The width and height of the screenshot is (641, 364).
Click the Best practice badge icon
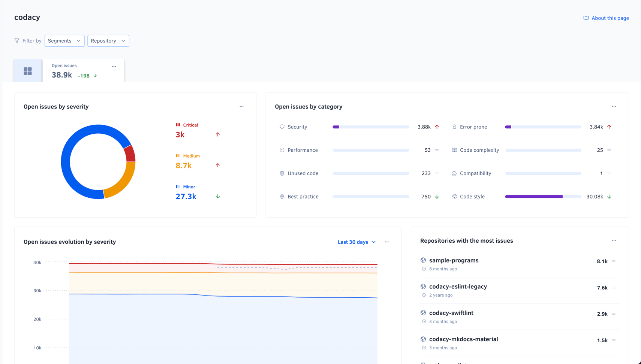tap(282, 197)
